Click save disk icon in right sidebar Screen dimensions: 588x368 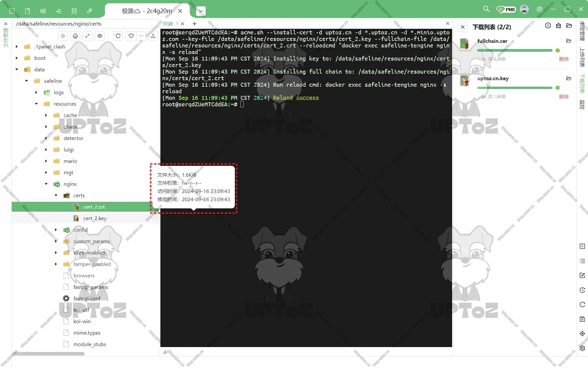pyautogui.click(x=582, y=319)
